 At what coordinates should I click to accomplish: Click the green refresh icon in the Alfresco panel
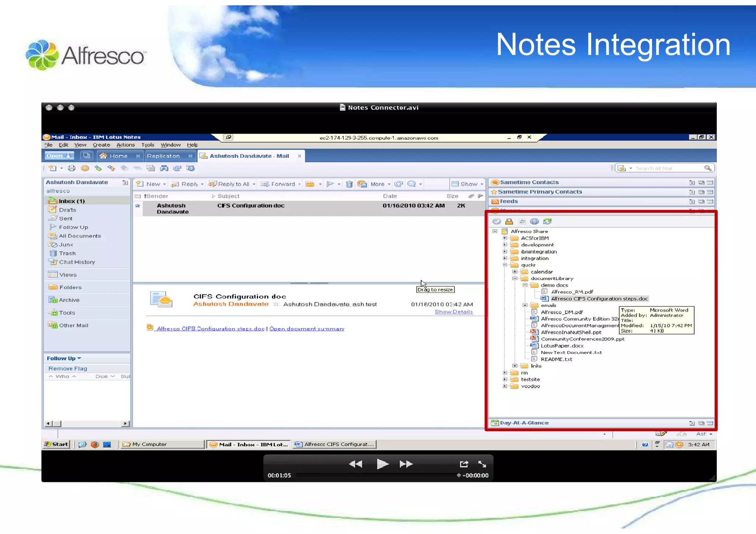[547, 221]
